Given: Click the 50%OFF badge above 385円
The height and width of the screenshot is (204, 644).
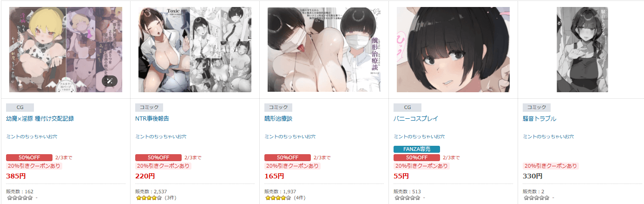Looking at the screenshot, I should pyautogui.click(x=29, y=157).
